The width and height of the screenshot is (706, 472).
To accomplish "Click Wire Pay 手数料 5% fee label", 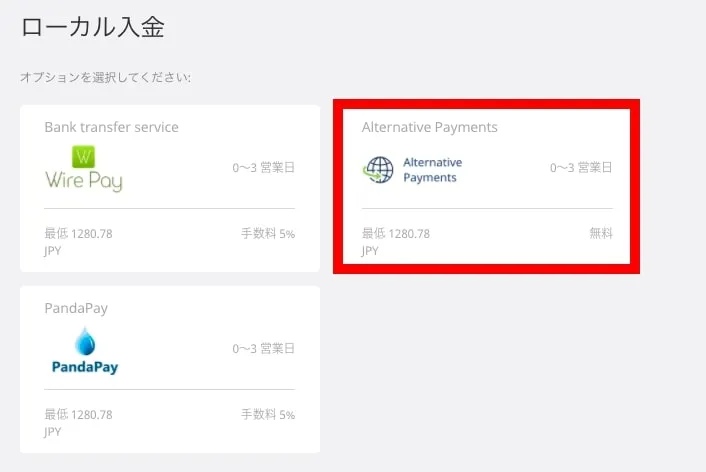I will pyautogui.click(x=268, y=233).
